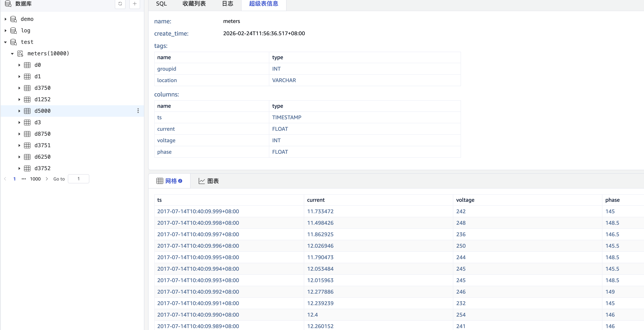Click the log database icon
This screenshot has height=330, width=644.
13,30
